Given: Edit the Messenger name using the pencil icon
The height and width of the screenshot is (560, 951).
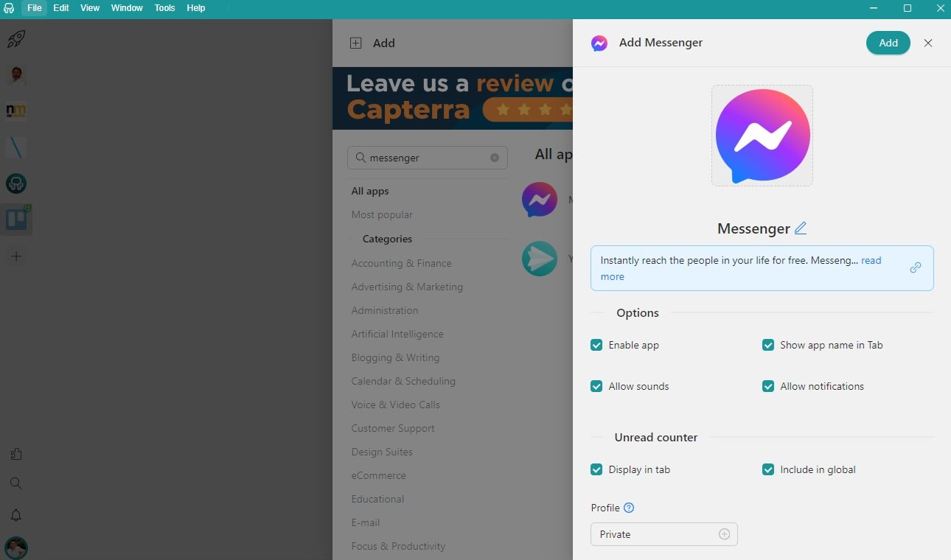Looking at the screenshot, I should (800, 228).
